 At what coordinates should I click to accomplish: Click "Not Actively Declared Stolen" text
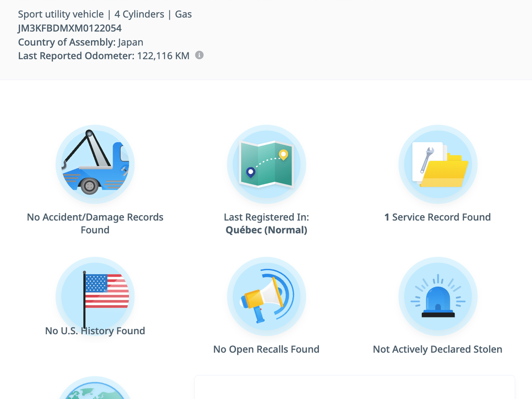438,349
